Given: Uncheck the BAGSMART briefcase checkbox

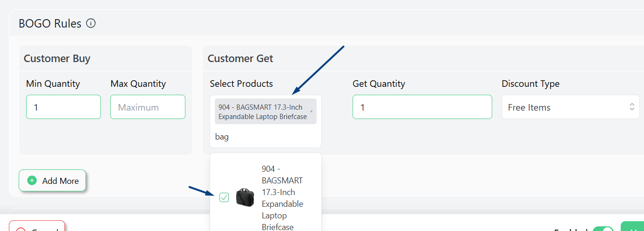Looking at the screenshot, I should (224, 197).
